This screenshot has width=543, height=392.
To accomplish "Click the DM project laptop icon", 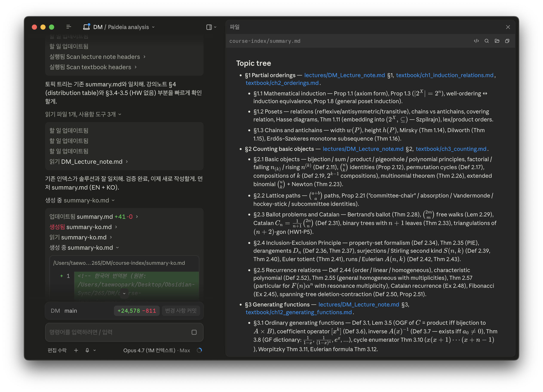I will [x=86, y=27].
